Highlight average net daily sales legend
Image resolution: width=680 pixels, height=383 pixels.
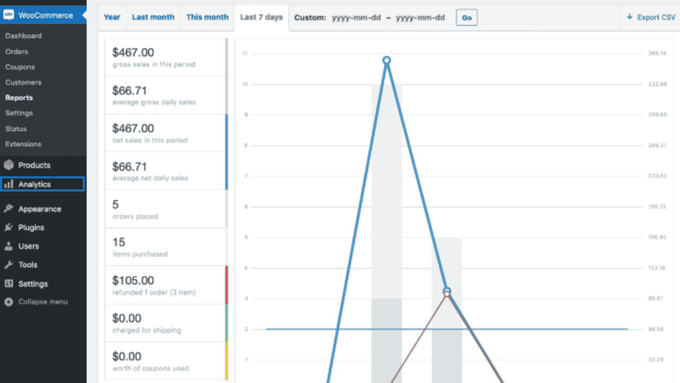pos(166,171)
